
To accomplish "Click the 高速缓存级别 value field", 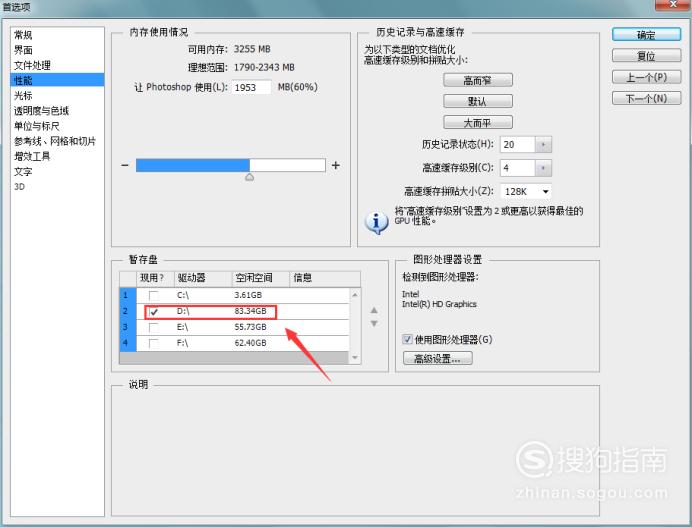I will coord(518,168).
